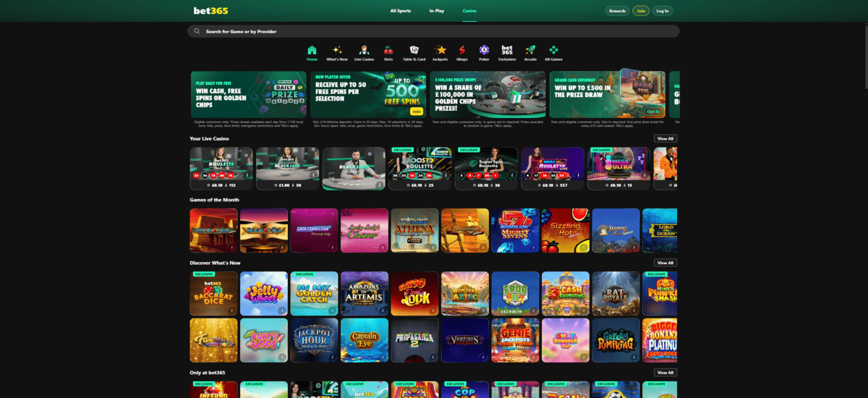Screen dimensions: 868x398
Task: Show info for Captain Eye game
Action: pos(383,357)
